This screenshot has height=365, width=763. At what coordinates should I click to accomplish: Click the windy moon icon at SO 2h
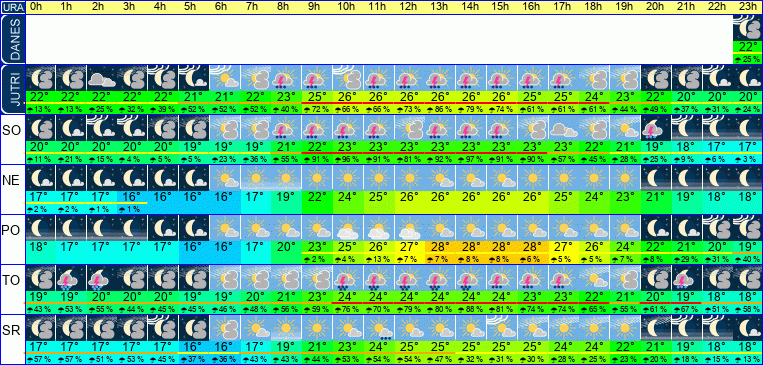(x=102, y=128)
